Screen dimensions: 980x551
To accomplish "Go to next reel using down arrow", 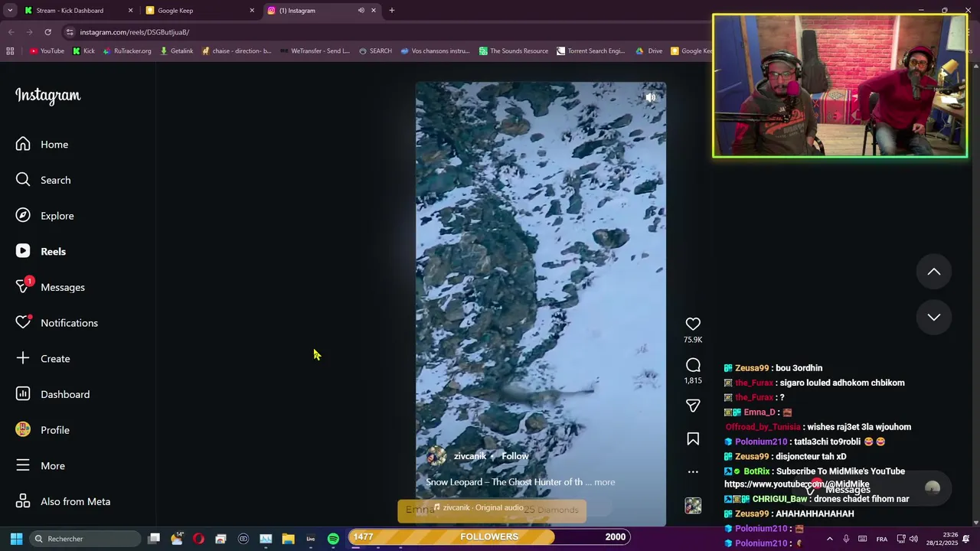I will 934,317.
